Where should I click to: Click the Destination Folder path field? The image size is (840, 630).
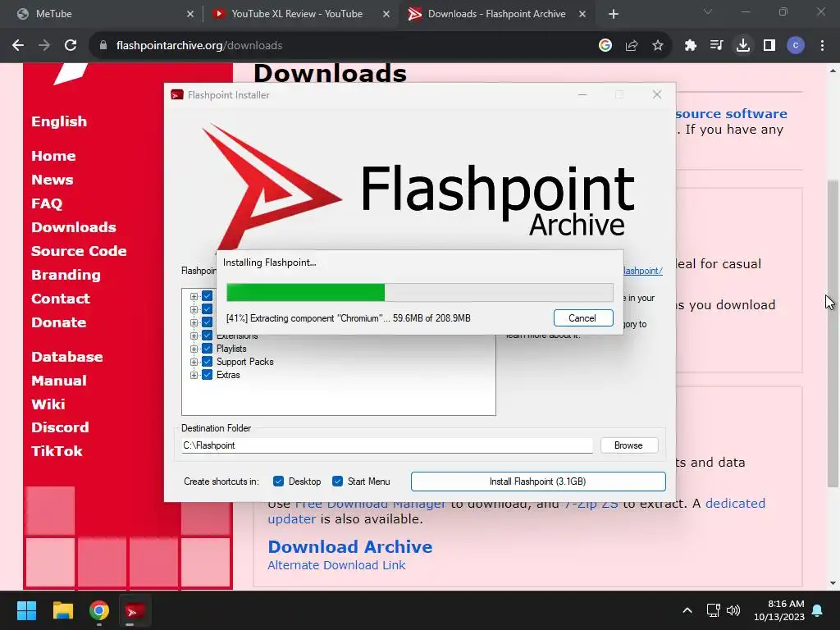coord(387,445)
